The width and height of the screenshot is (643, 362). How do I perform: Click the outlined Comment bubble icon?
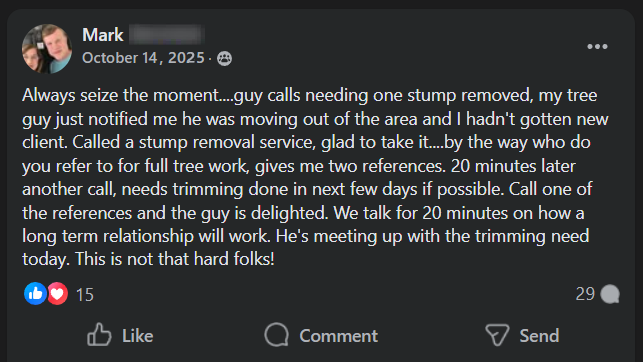pos(277,335)
